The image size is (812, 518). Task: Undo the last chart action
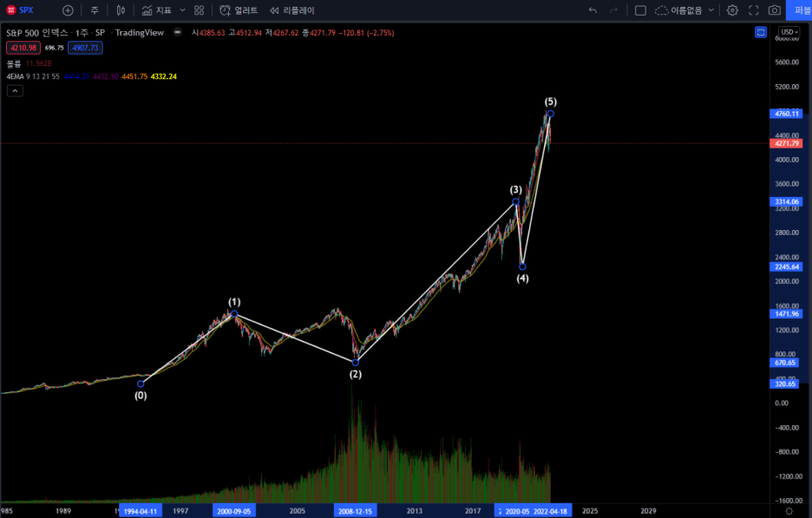click(593, 10)
